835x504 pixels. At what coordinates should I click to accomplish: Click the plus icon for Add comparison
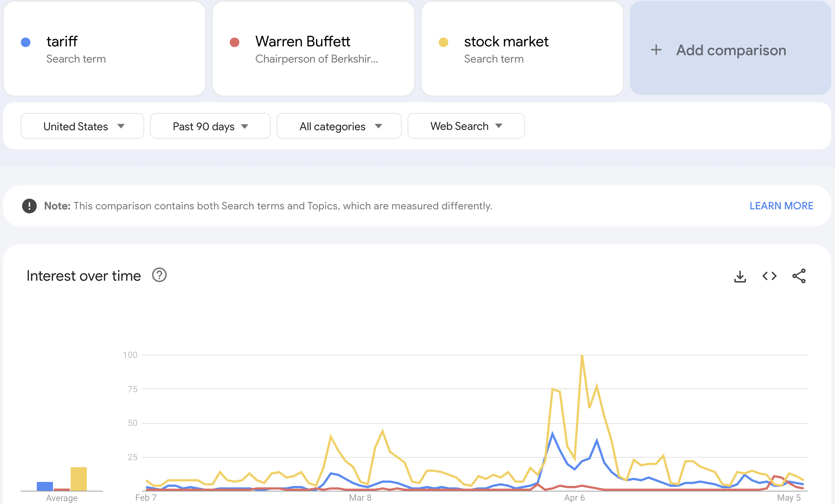[x=656, y=50]
